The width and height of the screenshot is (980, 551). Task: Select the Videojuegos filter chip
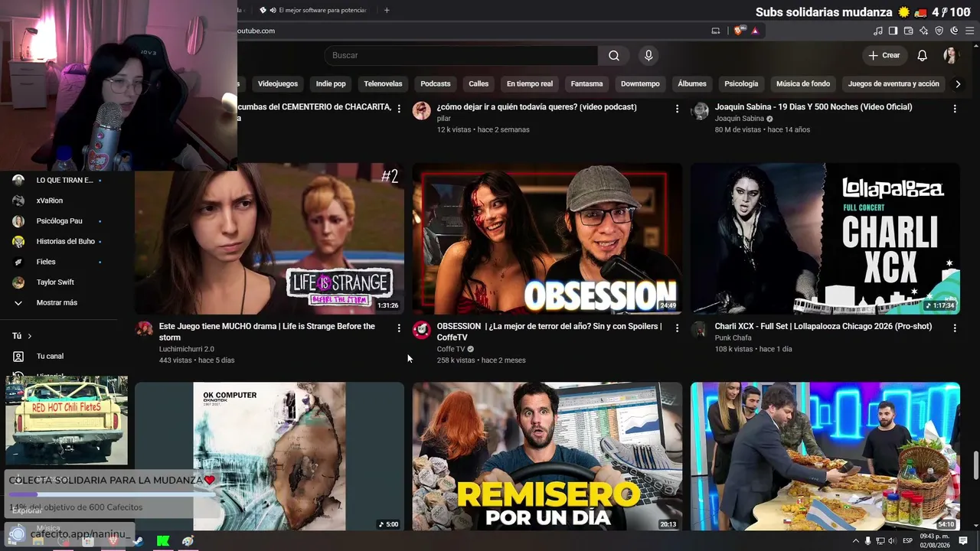click(278, 84)
